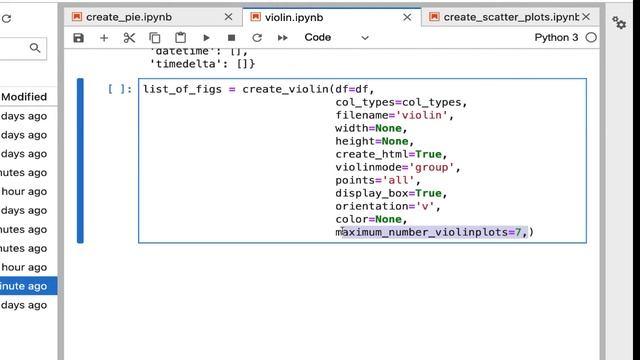Switch to the create_scatter_plots.ipynb tab
This screenshot has width=640, height=360.
511,17
